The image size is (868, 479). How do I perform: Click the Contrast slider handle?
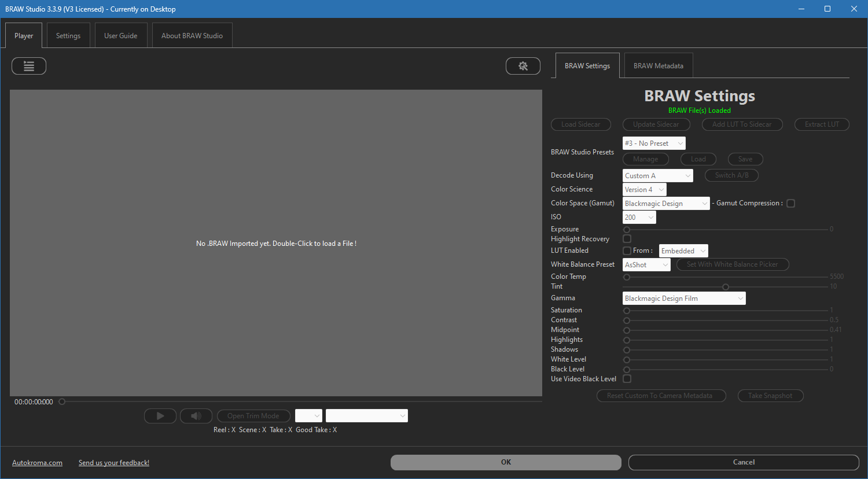click(x=627, y=320)
